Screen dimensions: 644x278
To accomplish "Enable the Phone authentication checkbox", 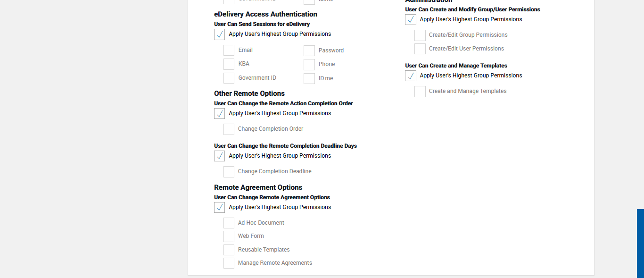I will point(309,65).
